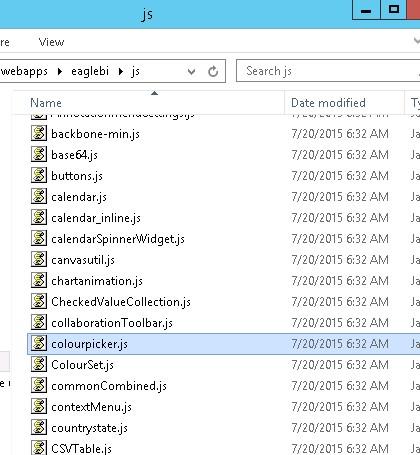The height and width of the screenshot is (455, 420).
Task: Click the contextMenu.js file icon
Action: 39,406
